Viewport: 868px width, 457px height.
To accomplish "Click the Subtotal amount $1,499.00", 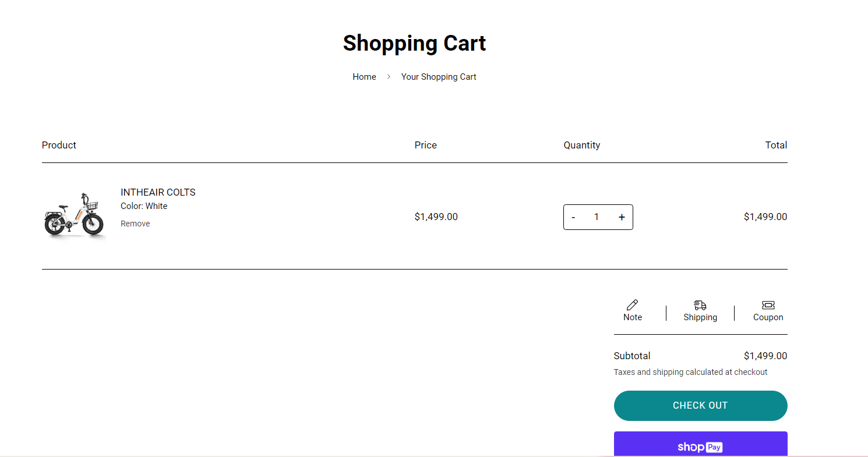I will [765, 356].
